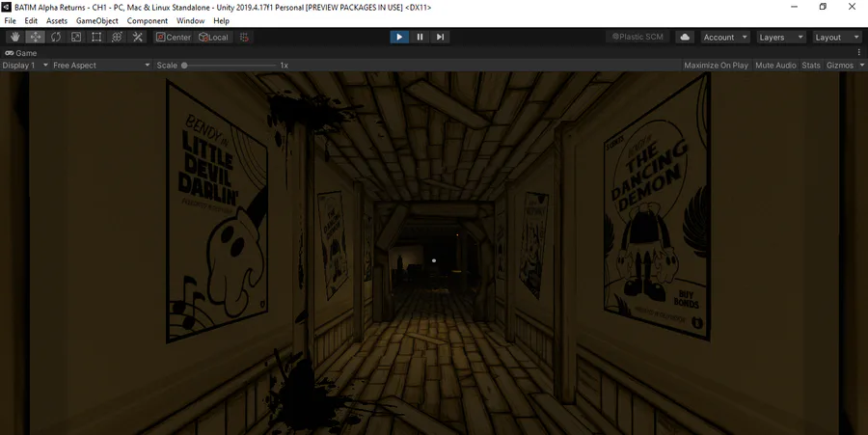Open the File menu
This screenshot has width=868, height=435.
point(10,20)
